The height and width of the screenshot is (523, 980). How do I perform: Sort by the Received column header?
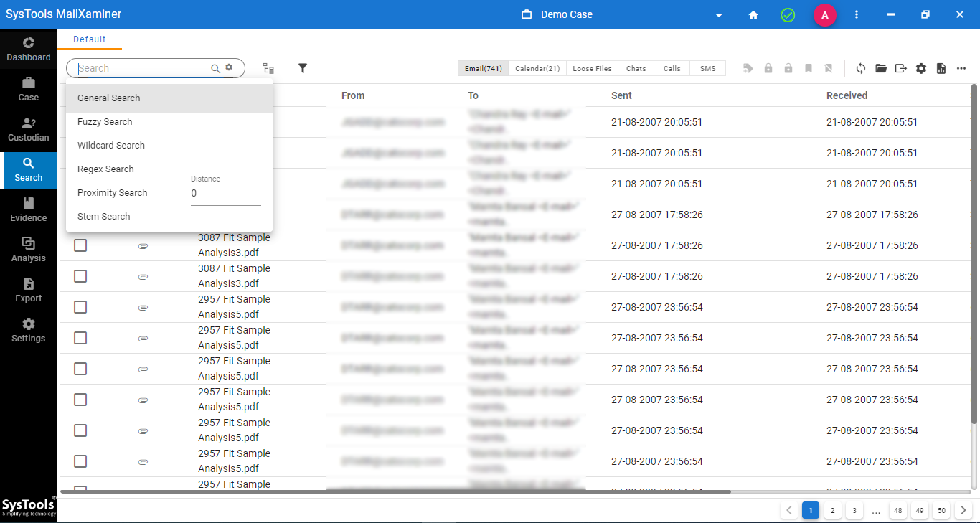click(x=847, y=95)
